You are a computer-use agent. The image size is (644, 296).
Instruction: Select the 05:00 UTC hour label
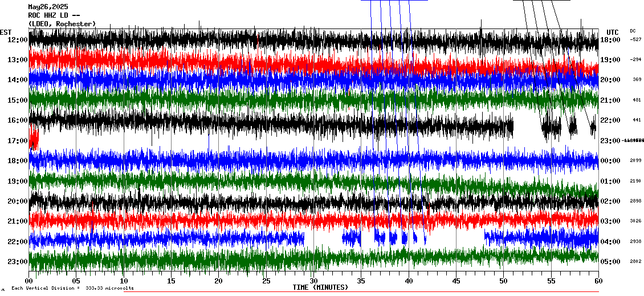pyautogui.click(x=611, y=262)
